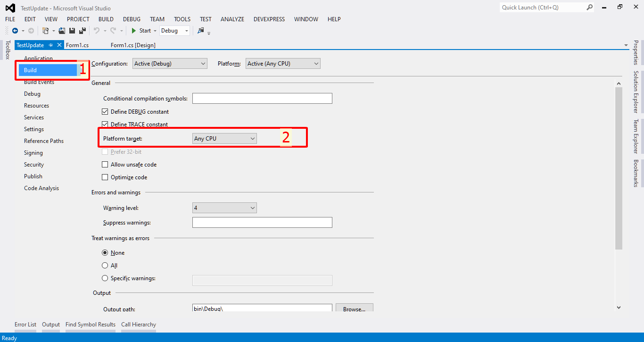Open the document tab list dropdown arrow
Screen dimensions: 644x342
tap(626, 45)
